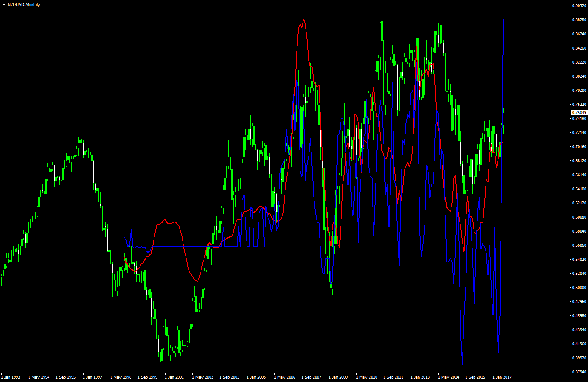Viewport: 588px width, 382px height.
Task: Select the 1 May 1998 date label
Action: click(x=121, y=377)
